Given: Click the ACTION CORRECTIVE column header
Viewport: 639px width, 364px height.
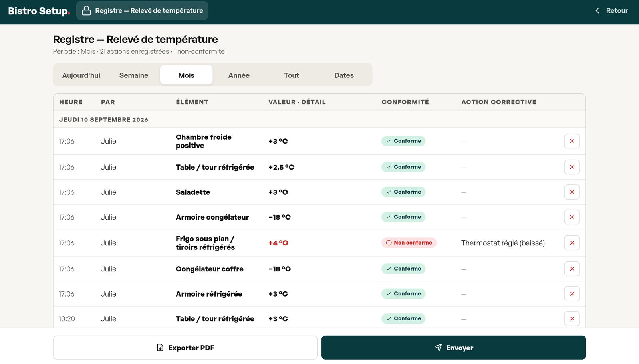Looking at the screenshot, I should pos(499,102).
